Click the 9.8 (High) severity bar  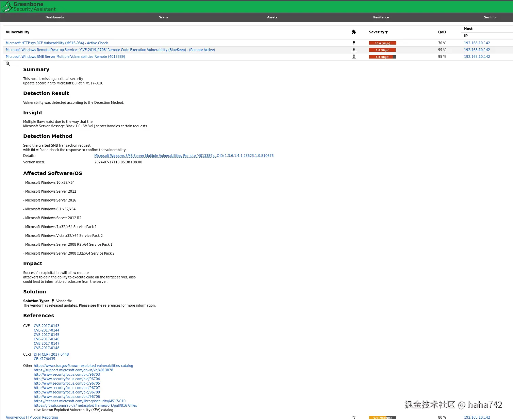[x=382, y=50]
